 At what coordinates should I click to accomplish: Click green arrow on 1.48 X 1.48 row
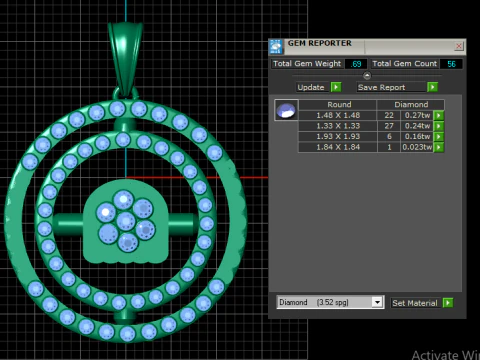pos(439,115)
